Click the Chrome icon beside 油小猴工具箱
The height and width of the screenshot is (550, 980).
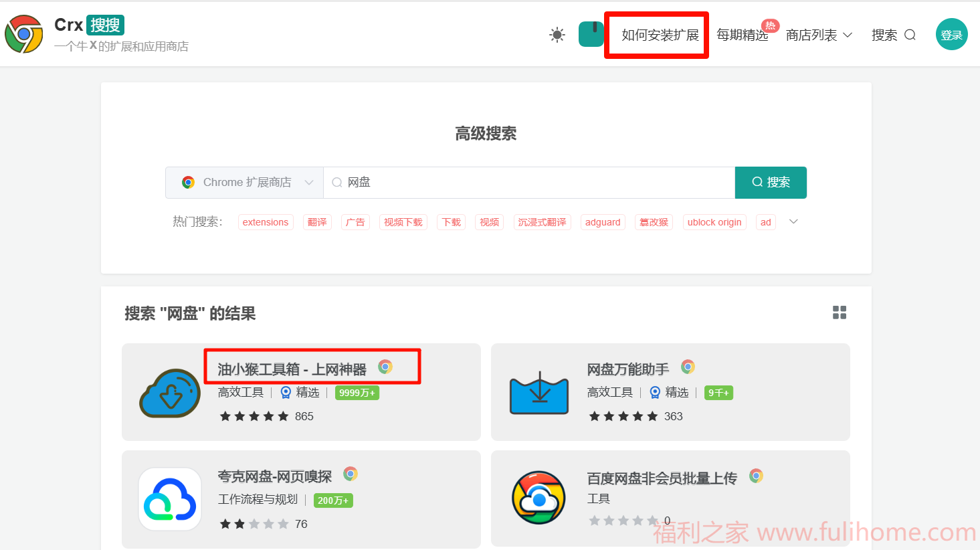tap(385, 367)
